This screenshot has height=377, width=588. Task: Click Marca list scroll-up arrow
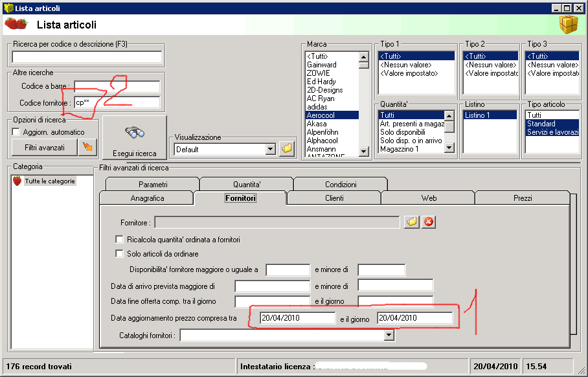363,57
